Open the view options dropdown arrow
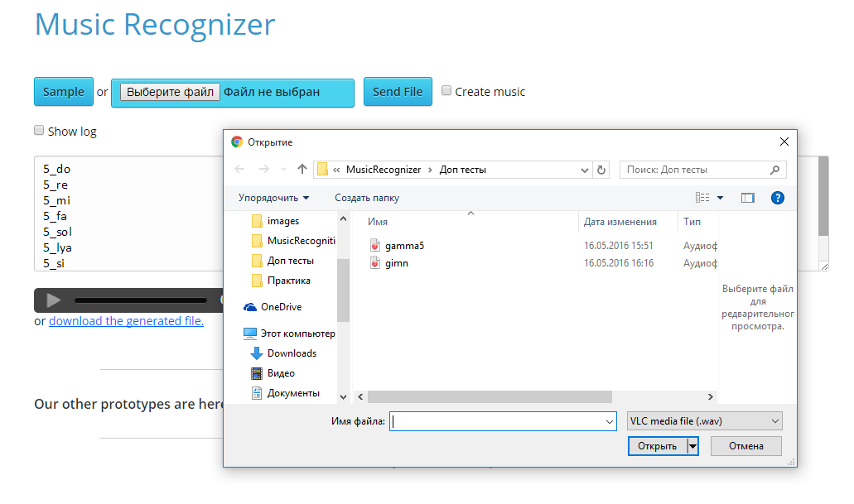 pos(720,198)
